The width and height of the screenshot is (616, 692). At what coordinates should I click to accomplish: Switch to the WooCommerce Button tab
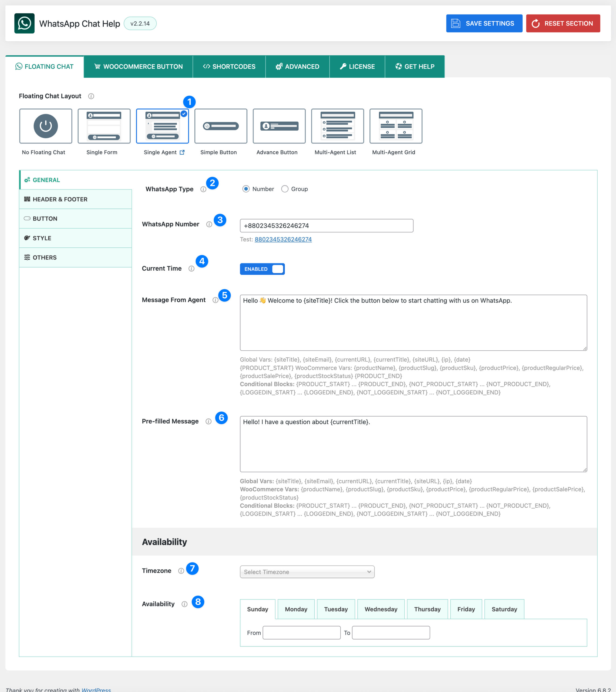point(139,67)
